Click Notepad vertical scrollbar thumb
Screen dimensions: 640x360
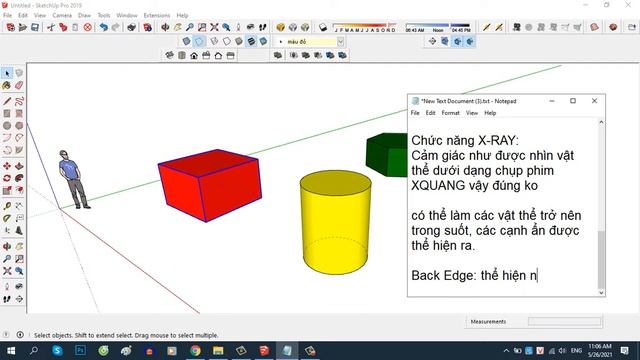click(x=601, y=260)
